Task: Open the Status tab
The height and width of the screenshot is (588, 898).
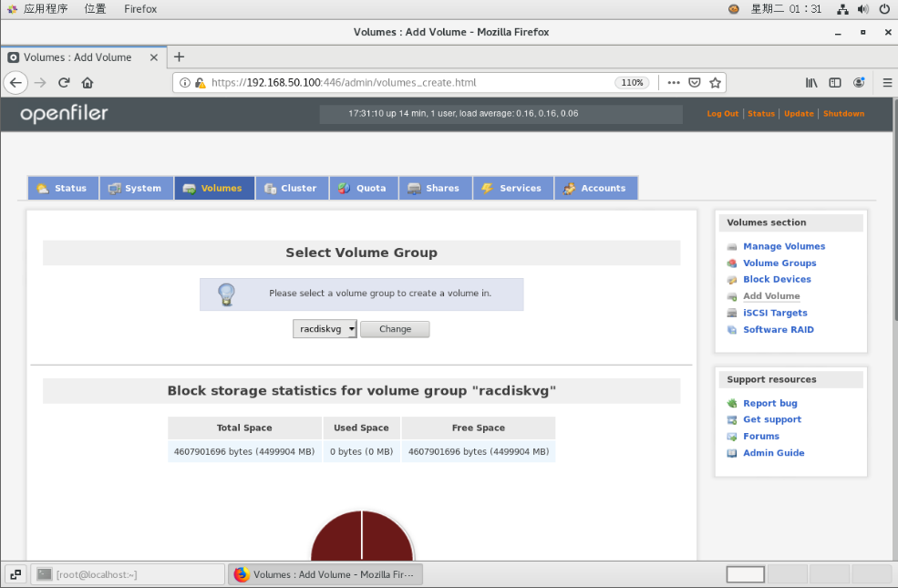Action: [x=63, y=188]
